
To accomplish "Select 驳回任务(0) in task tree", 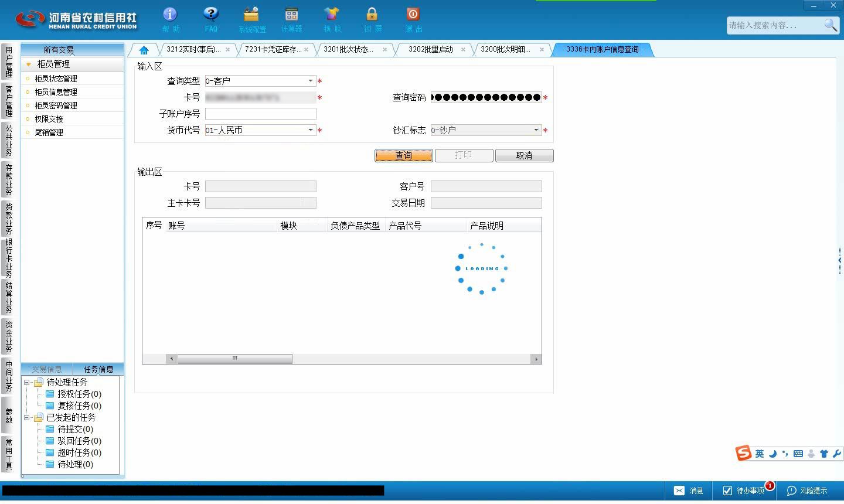I will tap(80, 441).
